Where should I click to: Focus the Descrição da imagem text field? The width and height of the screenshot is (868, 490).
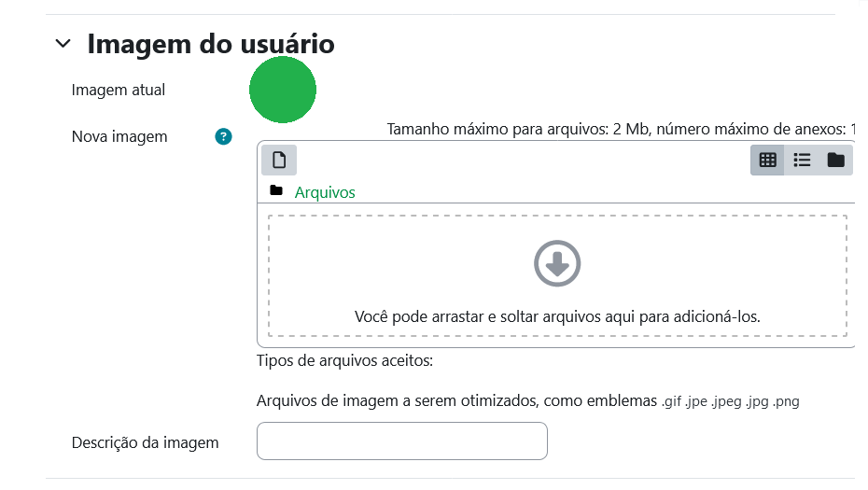coord(401,441)
